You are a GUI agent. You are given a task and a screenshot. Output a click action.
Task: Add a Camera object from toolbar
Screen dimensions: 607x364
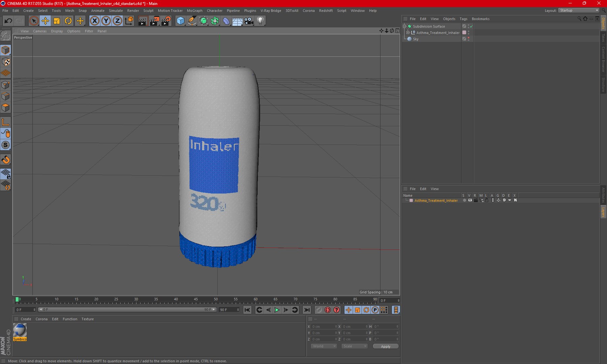pyautogui.click(x=249, y=21)
